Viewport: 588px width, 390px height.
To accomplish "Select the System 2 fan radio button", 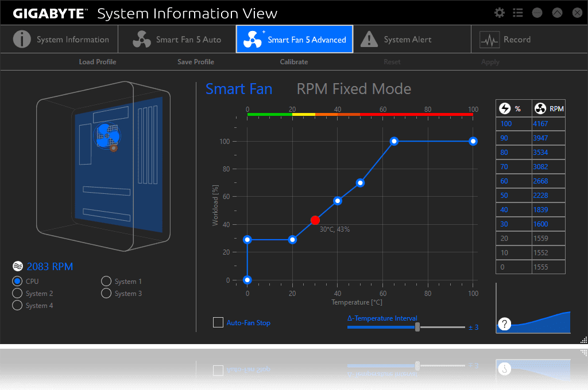I will pyautogui.click(x=17, y=293).
